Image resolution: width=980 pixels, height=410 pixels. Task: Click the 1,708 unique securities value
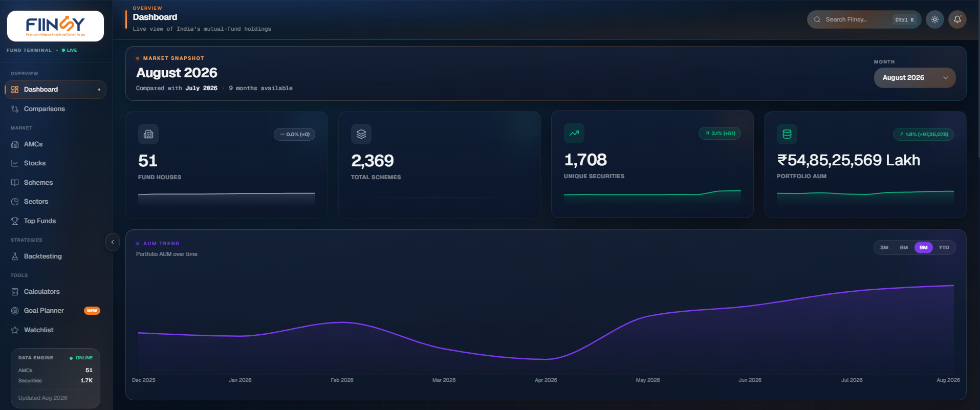[x=585, y=160]
